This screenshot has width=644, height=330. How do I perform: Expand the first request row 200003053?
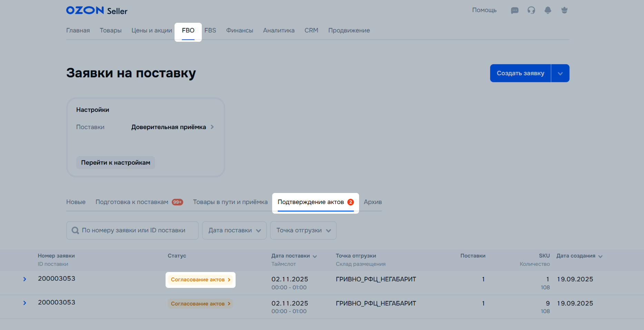pyautogui.click(x=24, y=279)
